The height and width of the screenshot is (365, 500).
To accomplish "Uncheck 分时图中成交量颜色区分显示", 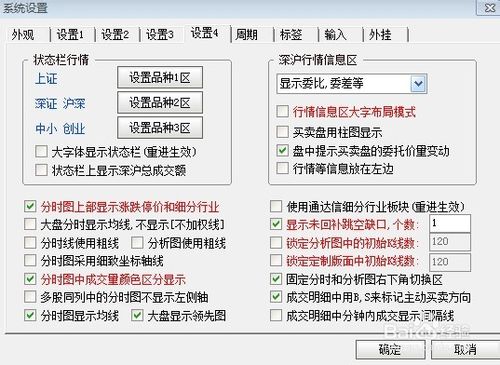I will pos(30,279).
